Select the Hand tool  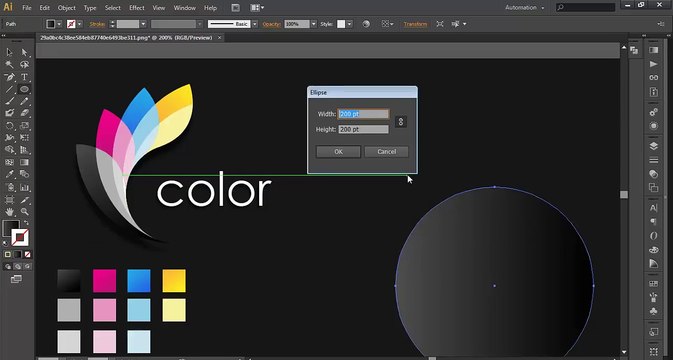point(9,212)
